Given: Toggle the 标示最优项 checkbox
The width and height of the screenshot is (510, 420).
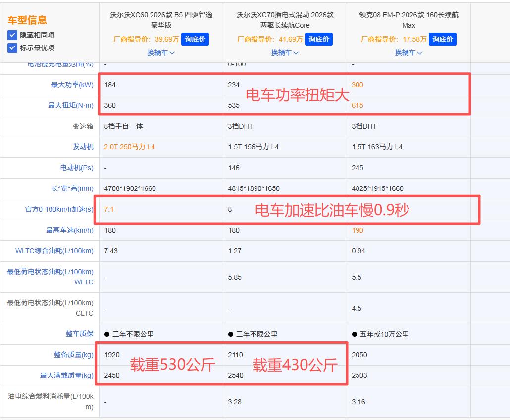Looking at the screenshot, I should point(12,48).
